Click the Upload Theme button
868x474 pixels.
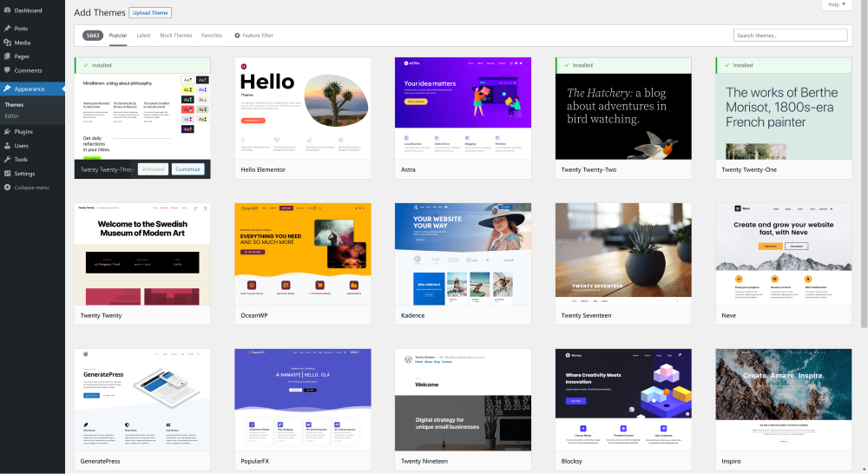[x=150, y=13]
